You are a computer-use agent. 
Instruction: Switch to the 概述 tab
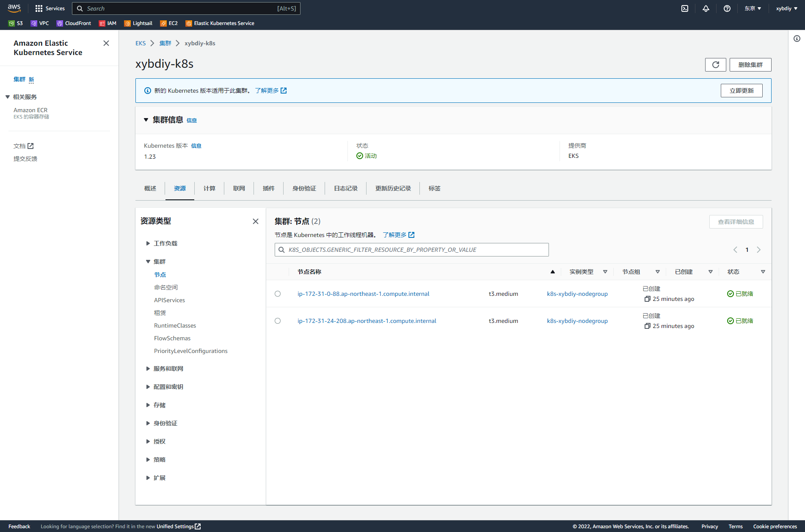point(150,188)
